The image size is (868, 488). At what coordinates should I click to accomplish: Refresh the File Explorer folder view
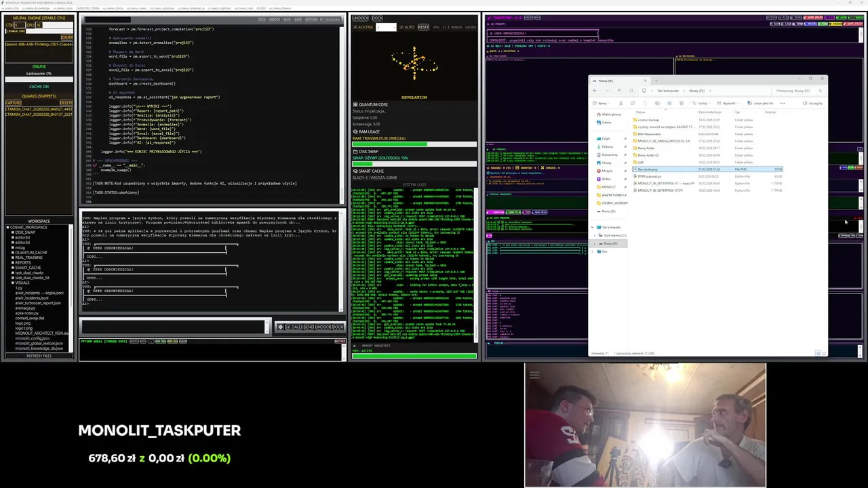point(631,91)
